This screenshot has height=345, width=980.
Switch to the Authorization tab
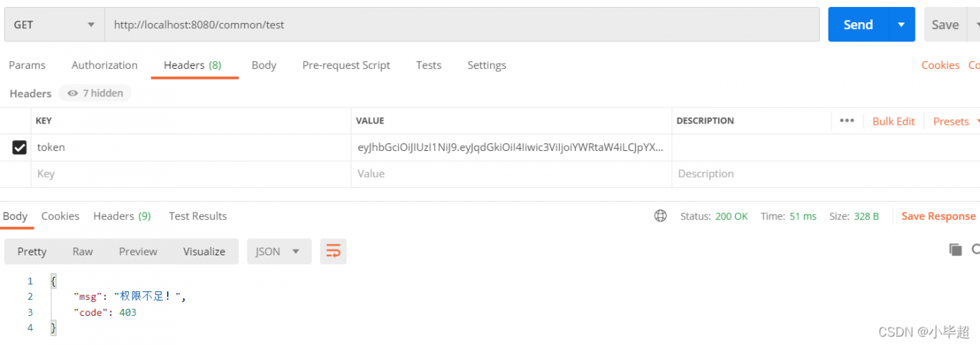104,65
